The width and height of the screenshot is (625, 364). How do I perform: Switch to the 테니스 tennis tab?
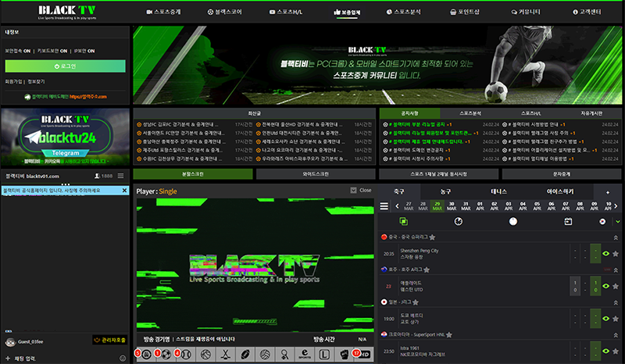click(x=498, y=192)
